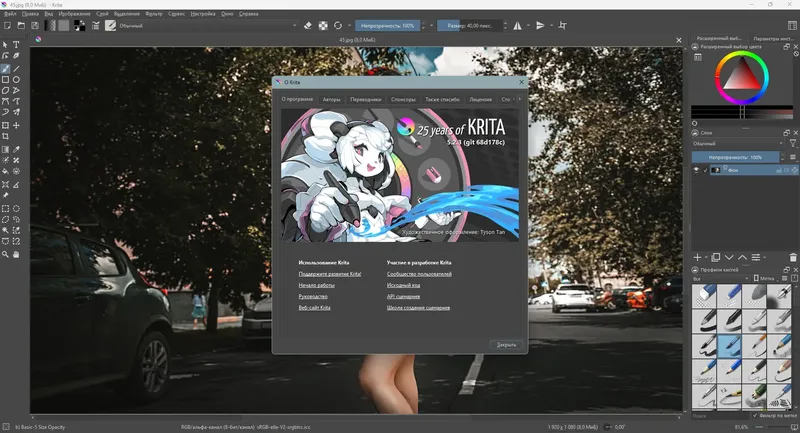Open the gradient fill editor in toolbar
The height and width of the screenshot is (433, 800).
tap(50, 26)
